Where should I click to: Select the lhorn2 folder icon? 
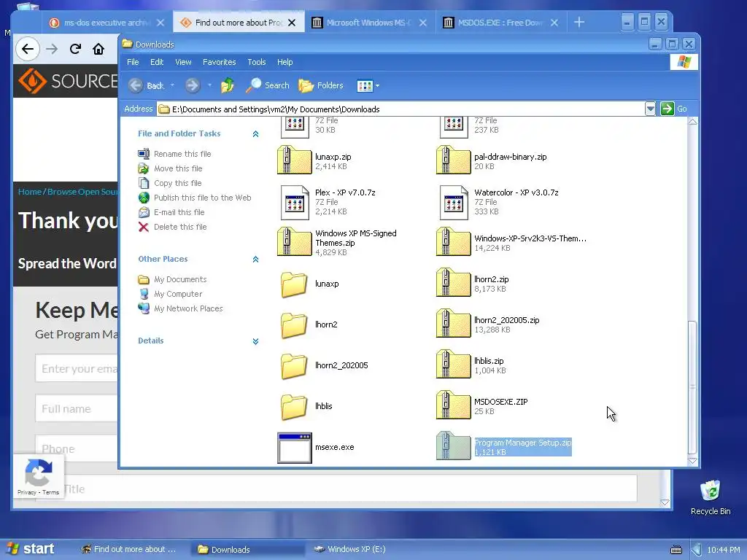[294, 325]
